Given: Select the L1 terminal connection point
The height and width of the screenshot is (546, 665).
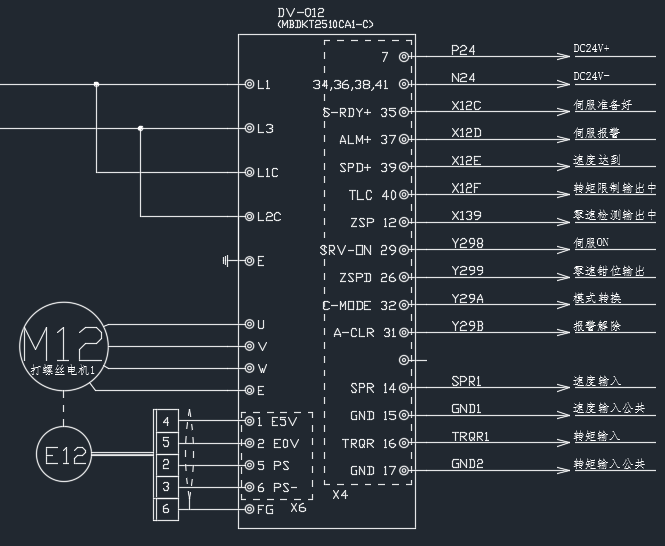Looking at the screenshot, I should coord(248,85).
